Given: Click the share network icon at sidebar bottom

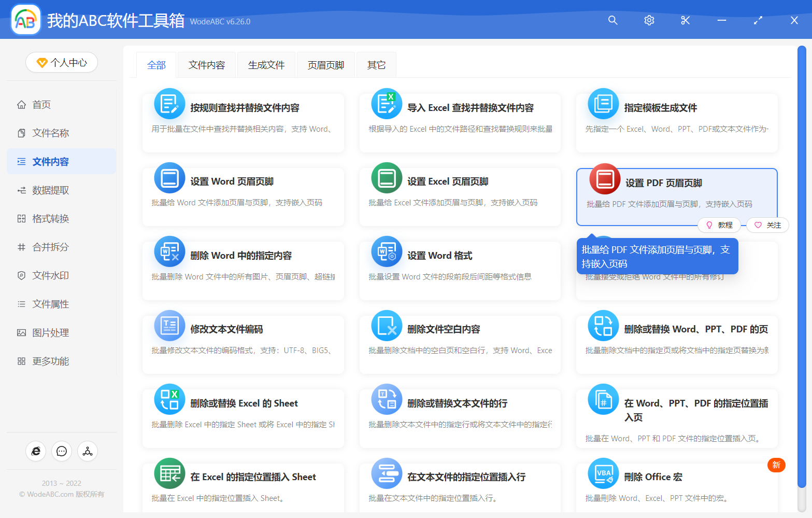Looking at the screenshot, I should pyautogui.click(x=87, y=451).
